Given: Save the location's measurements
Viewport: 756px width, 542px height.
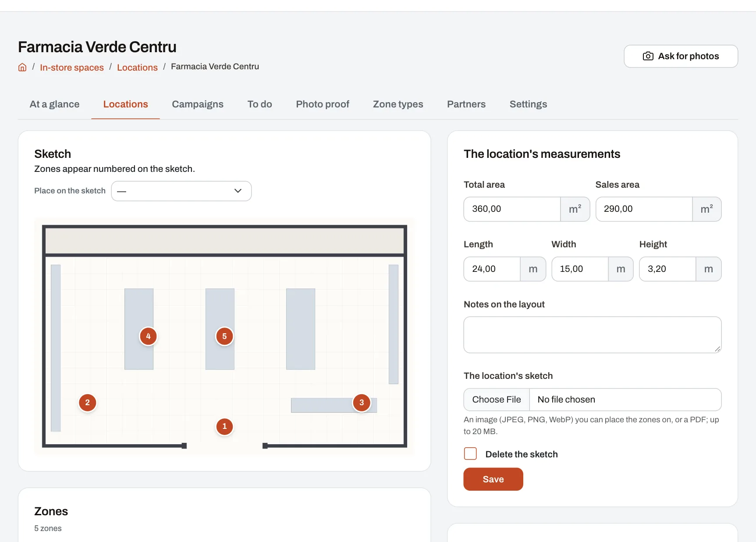Looking at the screenshot, I should tap(493, 479).
